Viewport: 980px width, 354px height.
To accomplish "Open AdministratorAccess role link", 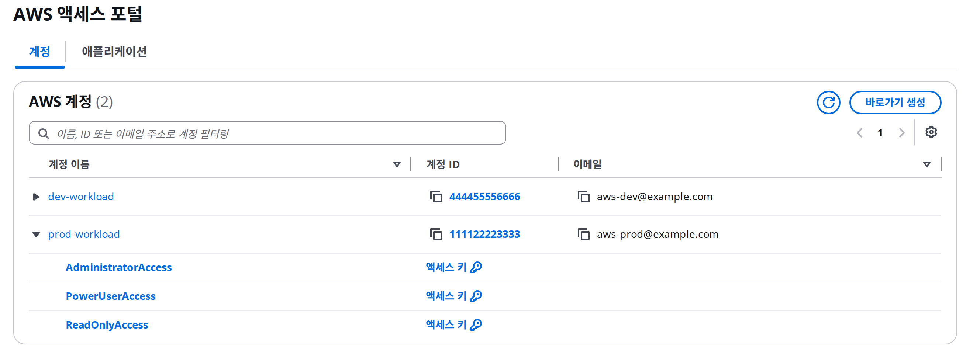I will [x=119, y=267].
